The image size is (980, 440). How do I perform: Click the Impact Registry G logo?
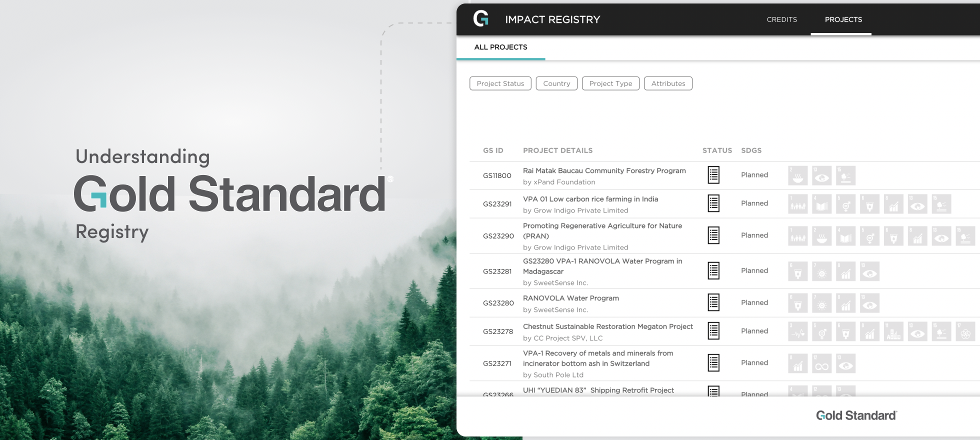pos(481,19)
